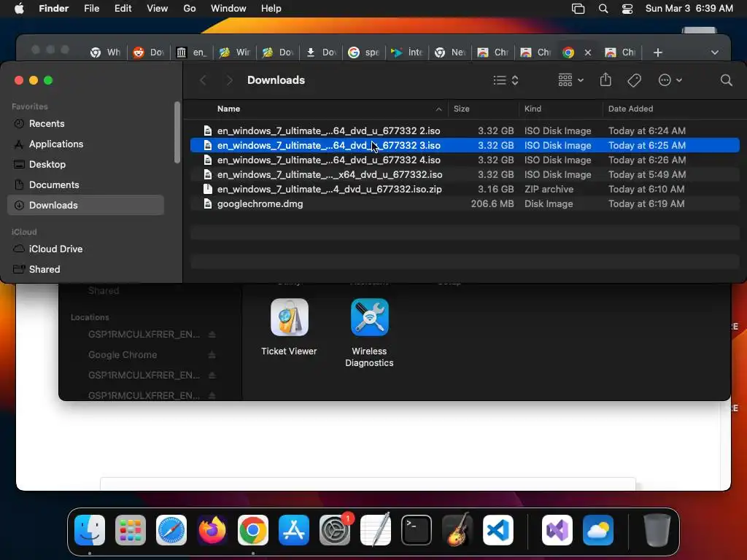This screenshot has width=747, height=560.
Task: Click the Stage Manager icon in menu bar
Action: (578, 9)
